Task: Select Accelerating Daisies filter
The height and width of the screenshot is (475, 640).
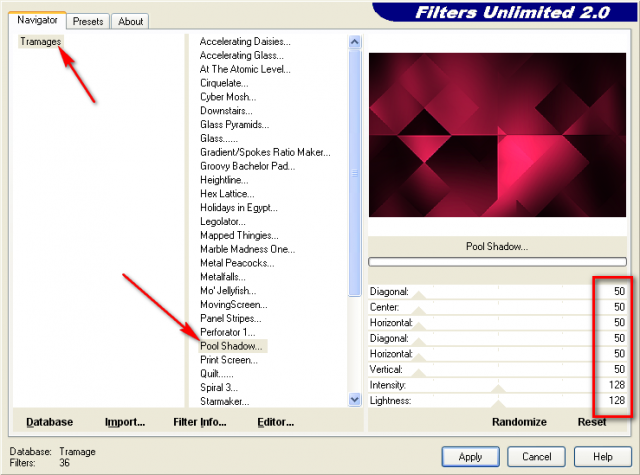Action: (x=245, y=41)
